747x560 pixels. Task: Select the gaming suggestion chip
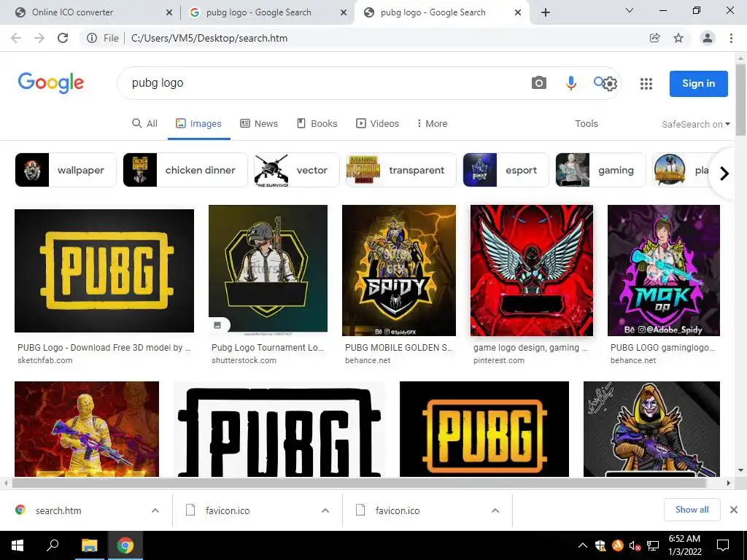coord(600,170)
